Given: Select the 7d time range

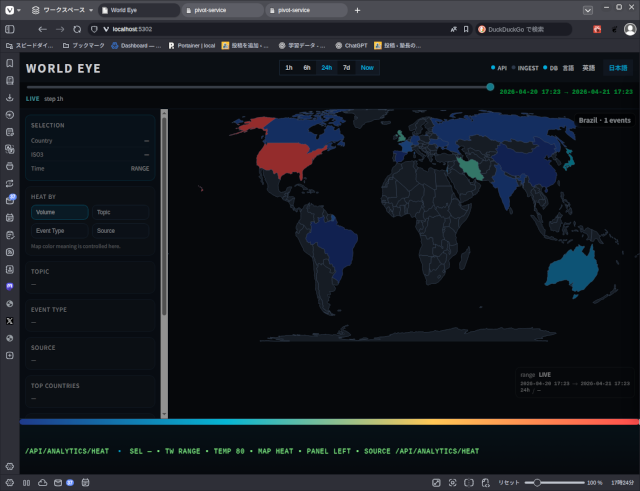Looking at the screenshot, I should point(346,68).
